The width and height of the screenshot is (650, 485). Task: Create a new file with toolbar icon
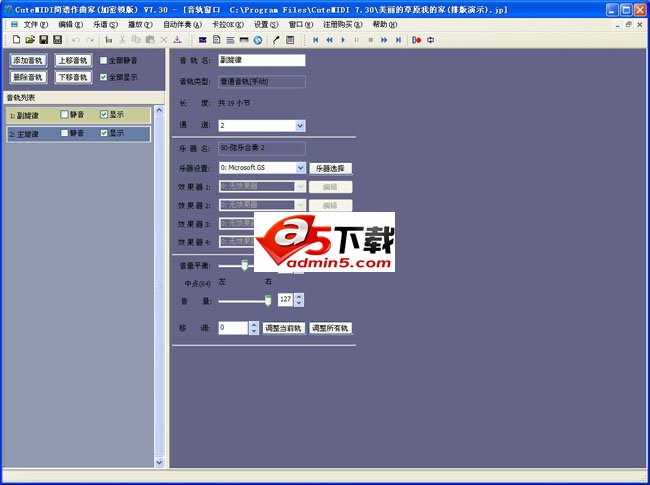click(16, 40)
